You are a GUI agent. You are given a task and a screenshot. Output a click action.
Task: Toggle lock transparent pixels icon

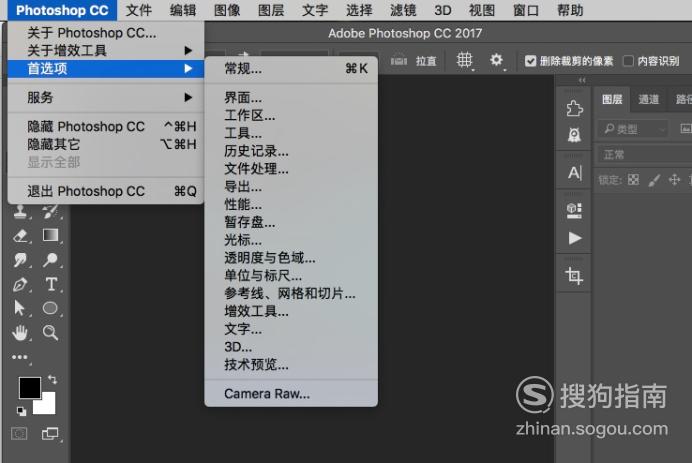tap(633, 180)
